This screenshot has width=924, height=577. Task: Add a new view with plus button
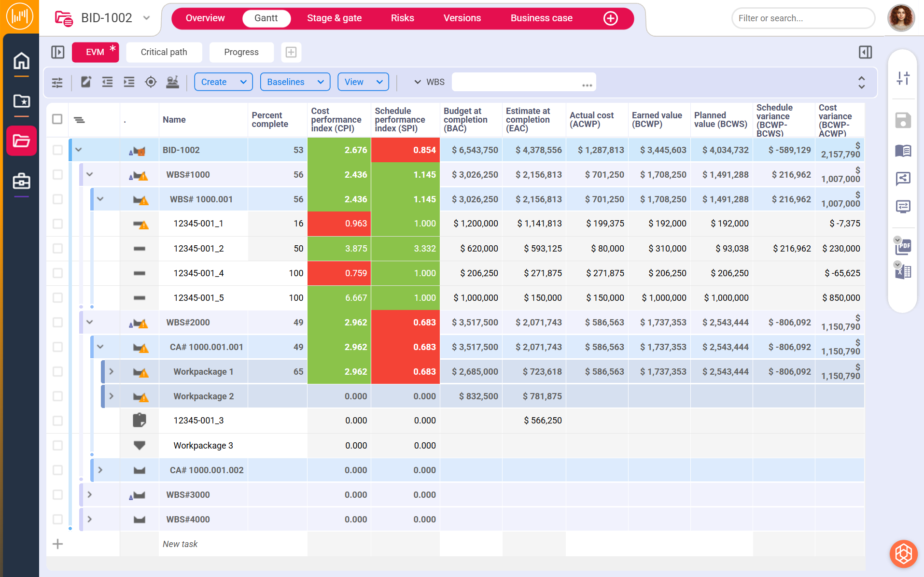[x=291, y=52]
